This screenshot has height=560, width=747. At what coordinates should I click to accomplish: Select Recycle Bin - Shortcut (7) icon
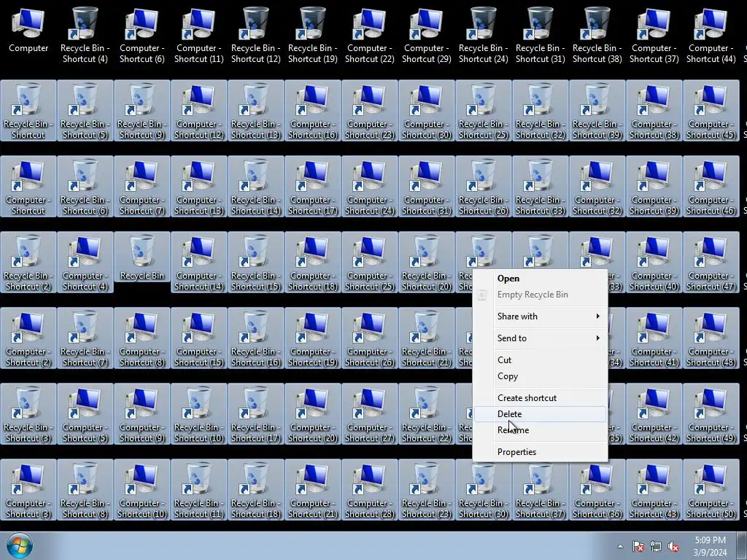coord(85,338)
